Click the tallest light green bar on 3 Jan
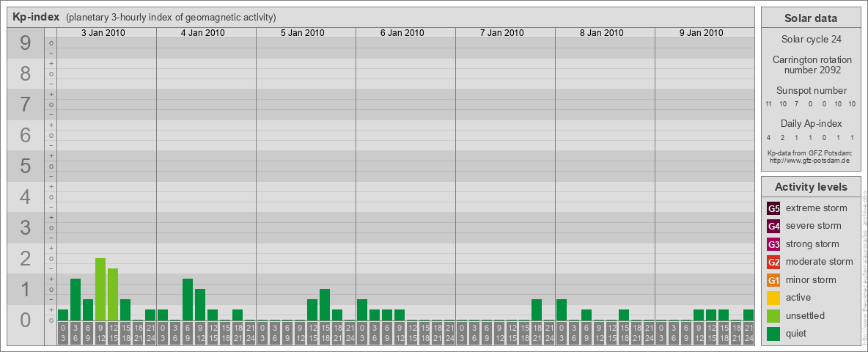Viewport: 868px width, 352px height. click(x=100, y=290)
